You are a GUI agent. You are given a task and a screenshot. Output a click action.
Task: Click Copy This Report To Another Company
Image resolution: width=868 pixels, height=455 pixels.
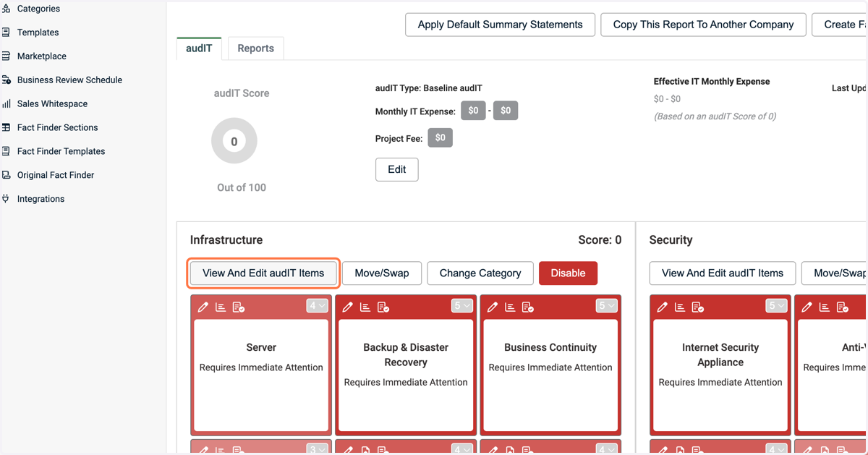(703, 25)
